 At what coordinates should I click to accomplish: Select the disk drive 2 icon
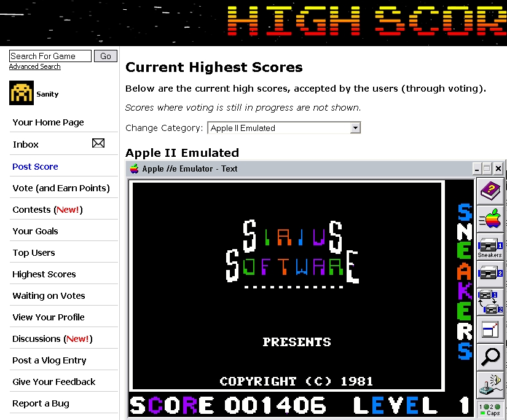pyautogui.click(x=490, y=272)
